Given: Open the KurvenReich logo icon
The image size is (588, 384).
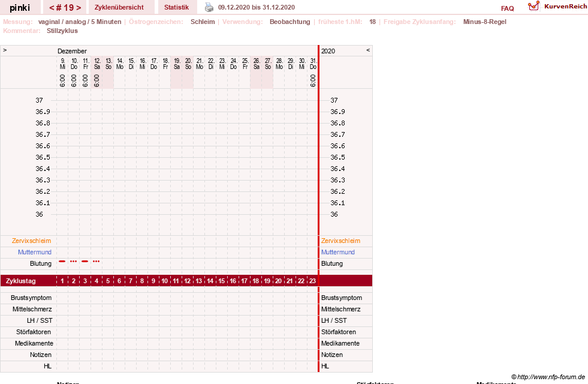Looking at the screenshot, I should [533, 6].
